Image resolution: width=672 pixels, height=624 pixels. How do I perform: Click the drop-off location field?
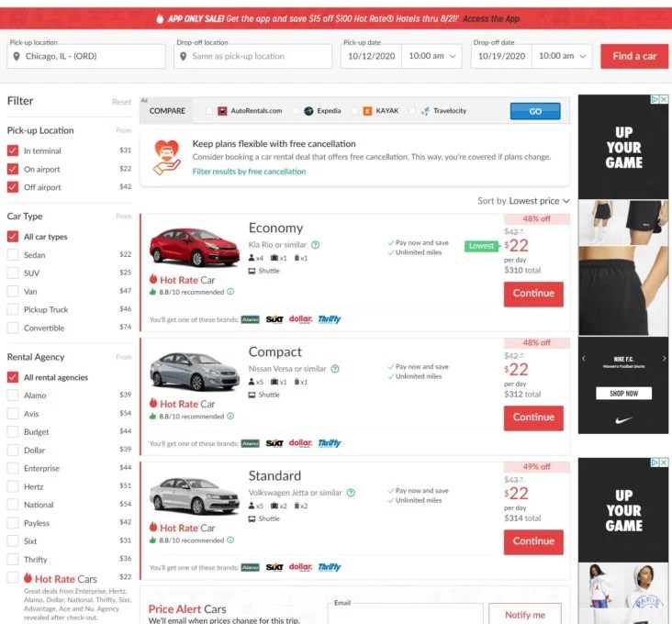point(252,56)
